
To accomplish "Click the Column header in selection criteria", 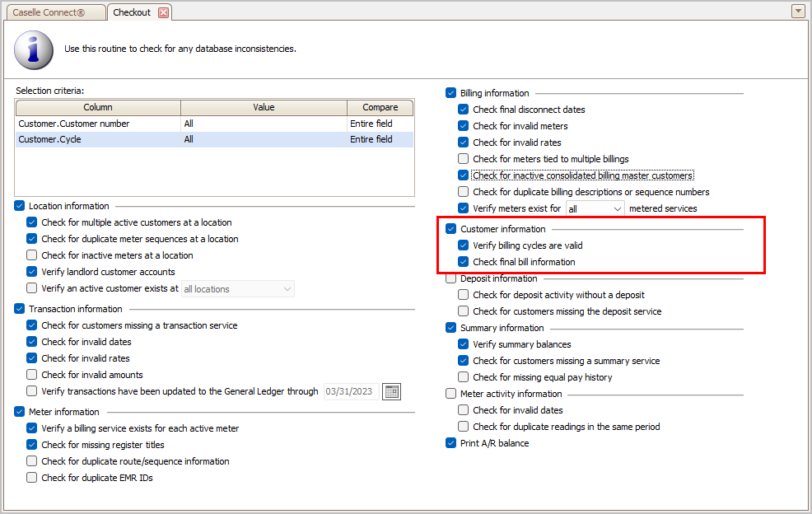I will coord(98,107).
